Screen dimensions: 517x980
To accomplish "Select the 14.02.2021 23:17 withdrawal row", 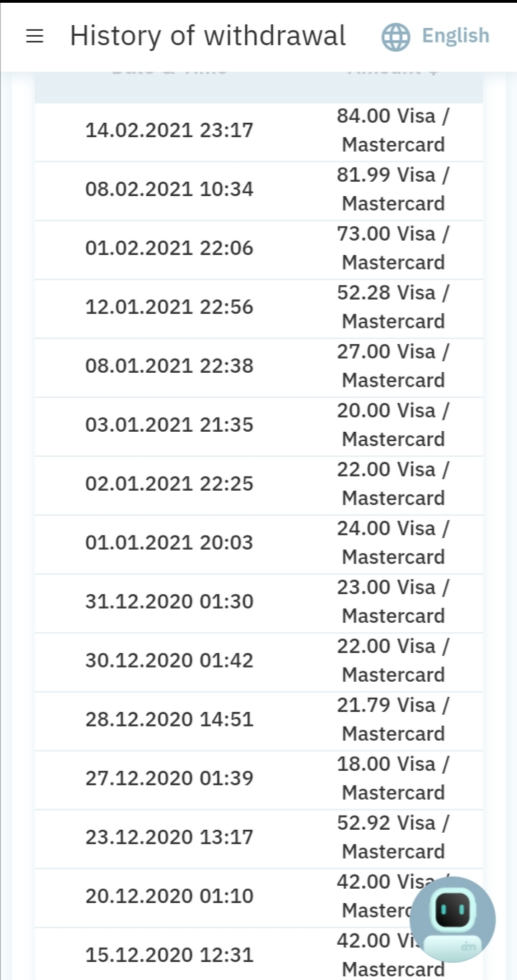I will pos(169,131).
